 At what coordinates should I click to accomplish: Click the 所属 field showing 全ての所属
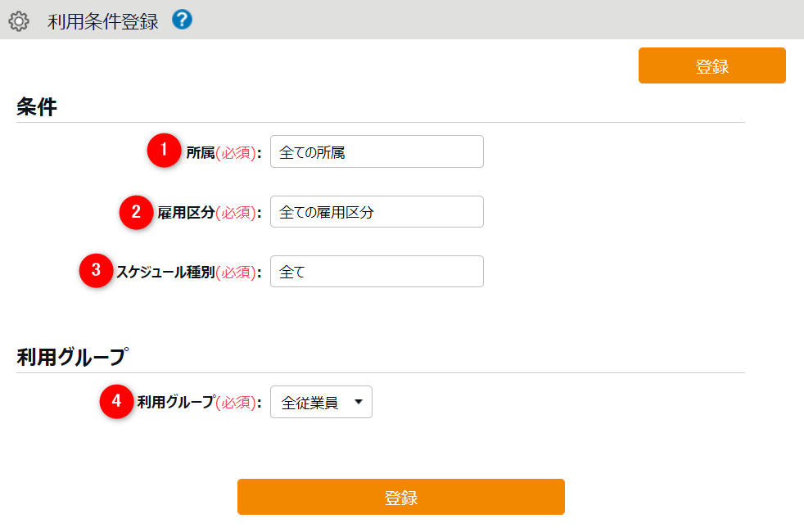tap(377, 152)
